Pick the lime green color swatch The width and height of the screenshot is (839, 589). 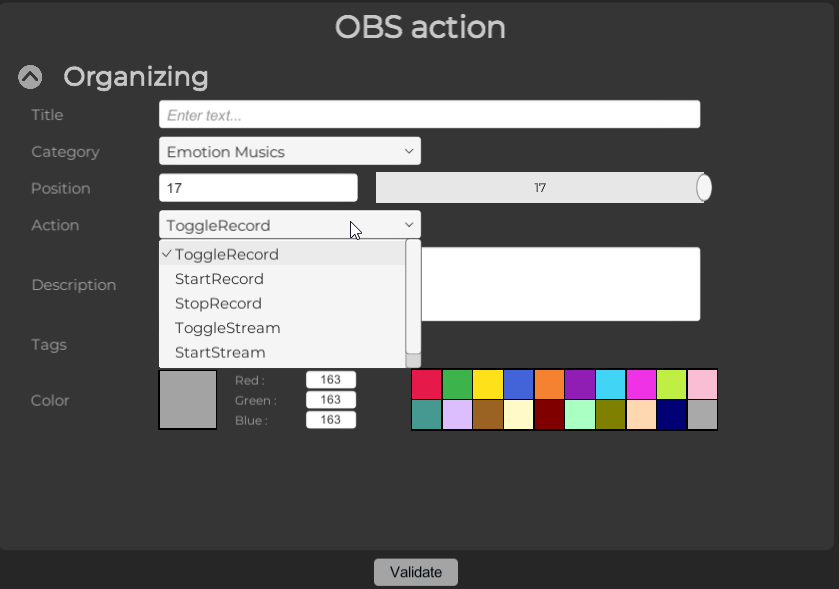[672, 384]
